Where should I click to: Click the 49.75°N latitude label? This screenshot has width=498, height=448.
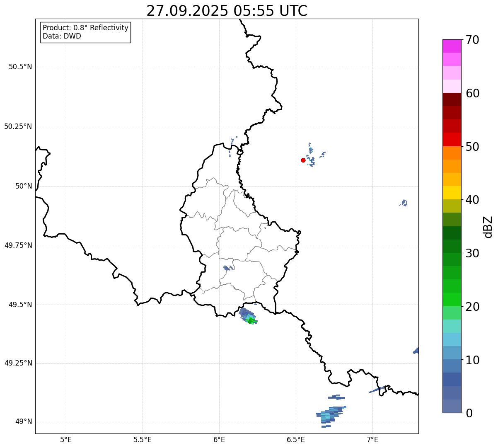pyautogui.click(x=18, y=245)
